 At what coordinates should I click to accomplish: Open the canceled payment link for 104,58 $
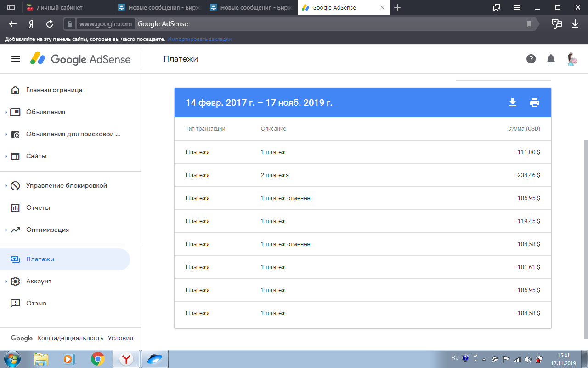click(286, 244)
